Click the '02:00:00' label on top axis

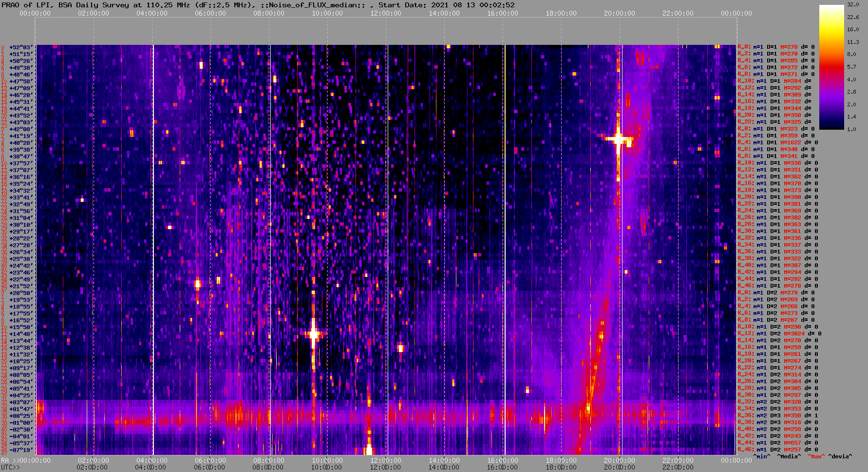pyautogui.click(x=94, y=13)
